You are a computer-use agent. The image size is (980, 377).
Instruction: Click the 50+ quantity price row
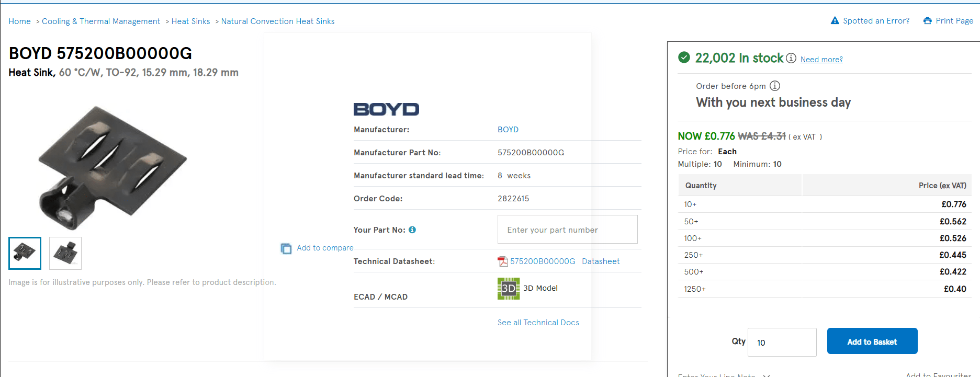(x=825, y=222)
